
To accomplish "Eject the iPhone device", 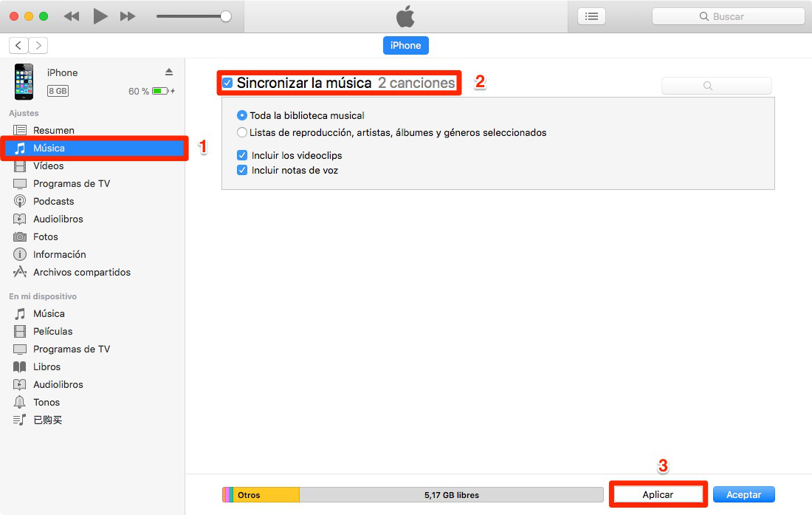I will coord(169,72).
